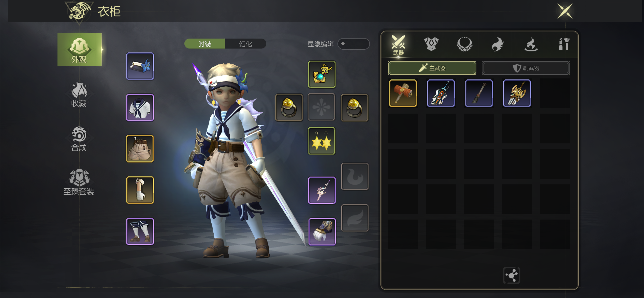This screenshot has width=644, height=298.
Task: Click the share icon below weapon grid
Action: [x=511, y=275]
